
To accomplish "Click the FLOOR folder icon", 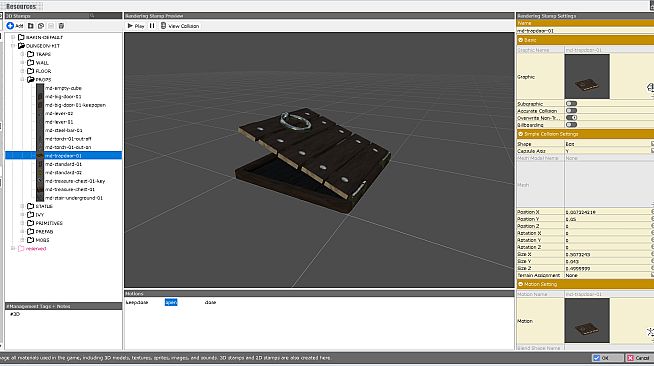I will coord(30,71).
